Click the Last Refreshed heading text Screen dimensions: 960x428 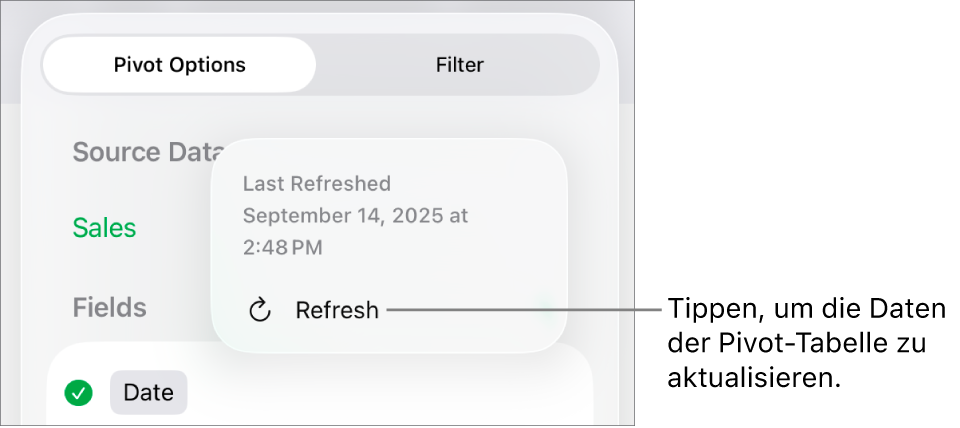coord(316,184)
